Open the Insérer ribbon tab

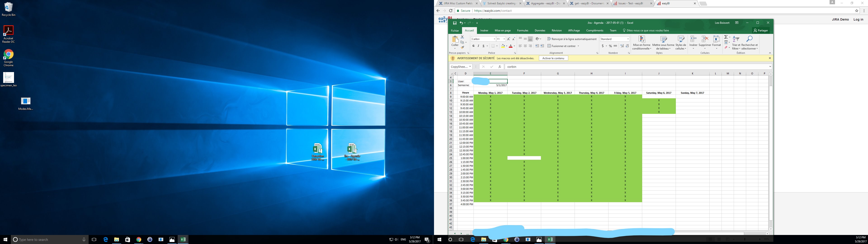[x=484, y=31]
